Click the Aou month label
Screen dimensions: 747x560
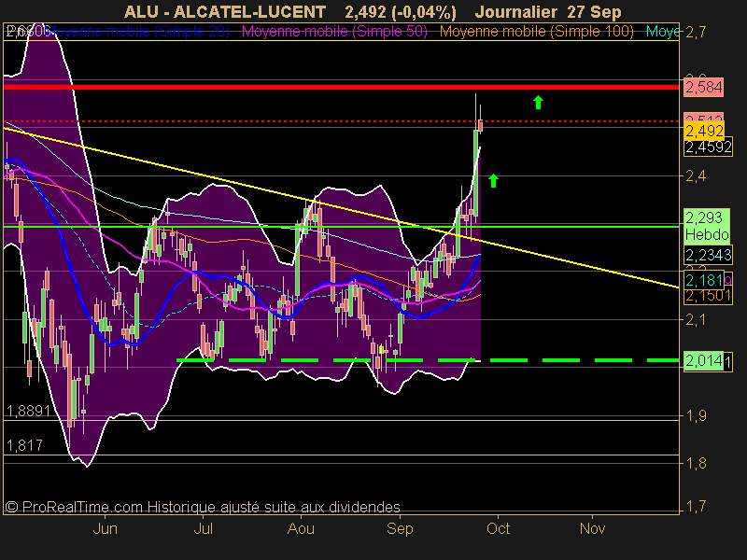pyautogui.click(x=301, y=529)
